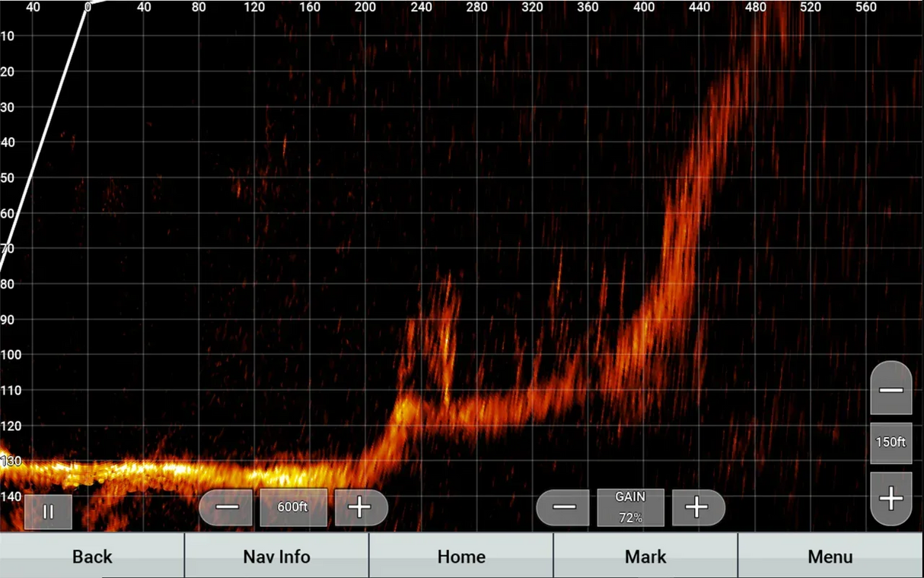This screenshot has height=578, width=924.
Task: Open the 600ft range display setting
Action: [293, 507]
